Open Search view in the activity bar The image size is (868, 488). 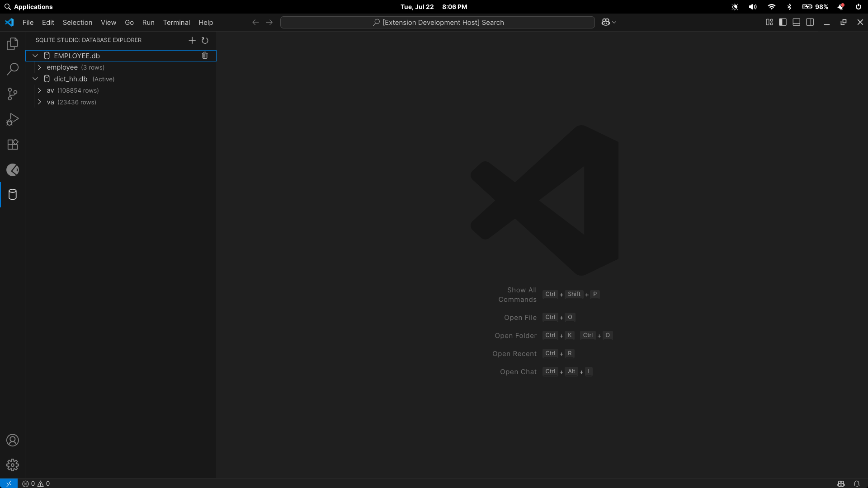[x=13, y=69]
